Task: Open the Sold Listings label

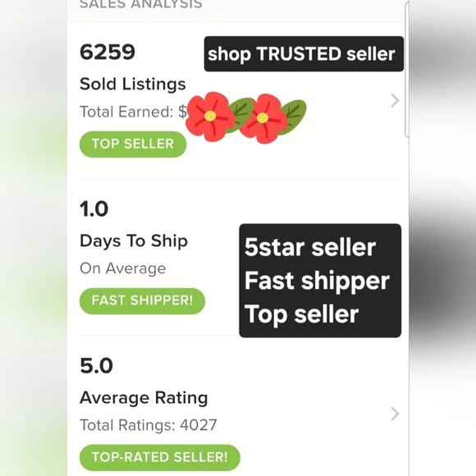Action: (133, 84)
